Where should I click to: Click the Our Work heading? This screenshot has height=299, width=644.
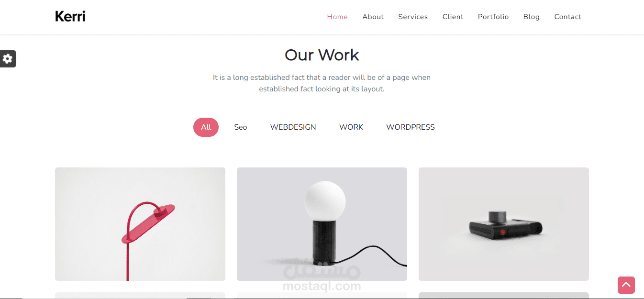pos(322,55)
